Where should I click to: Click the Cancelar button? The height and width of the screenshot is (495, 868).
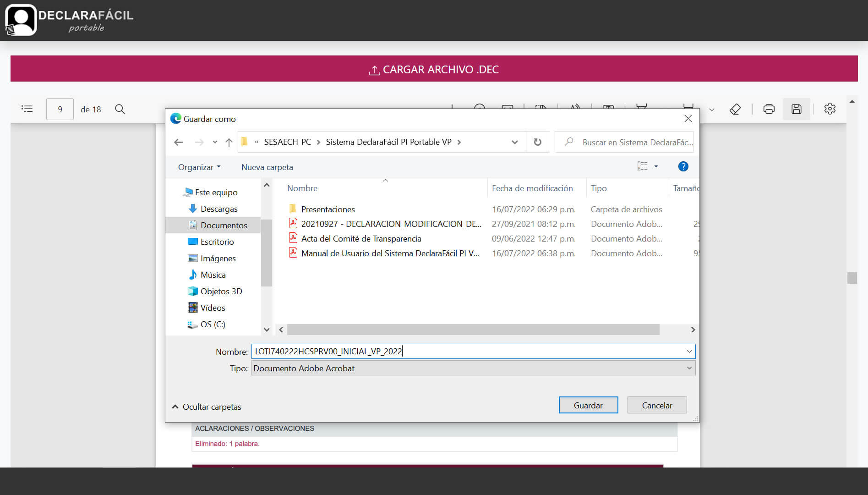click(657, 405)
